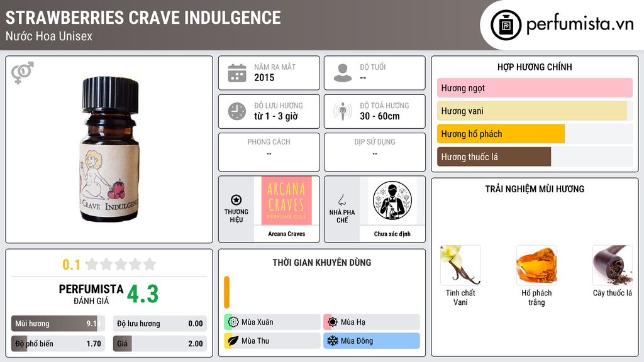Screen dimensions: 644x362
Task: Click the Mùa Đông snowflake icon
Action: click(x=333, y=341)
